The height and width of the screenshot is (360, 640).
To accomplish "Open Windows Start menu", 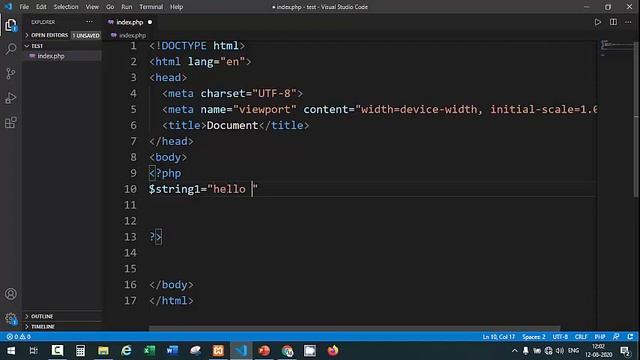I will (x=11, y=351).
